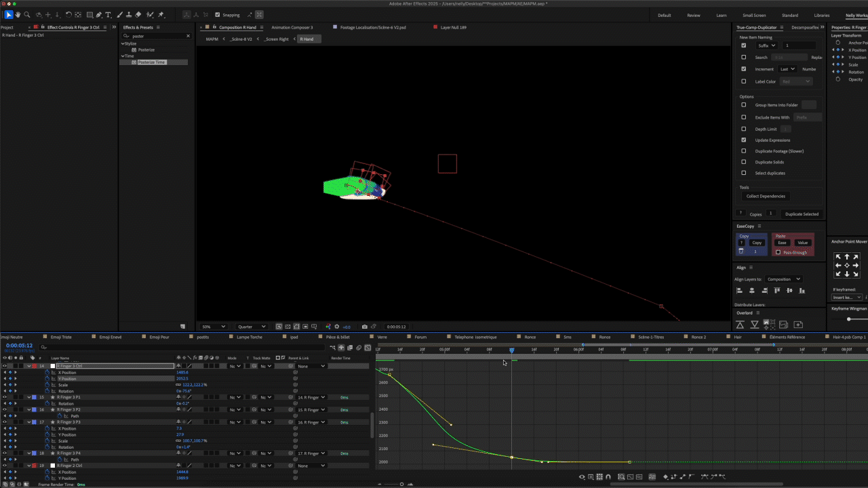Click the Posterize effect preset icon

[134, 49]
